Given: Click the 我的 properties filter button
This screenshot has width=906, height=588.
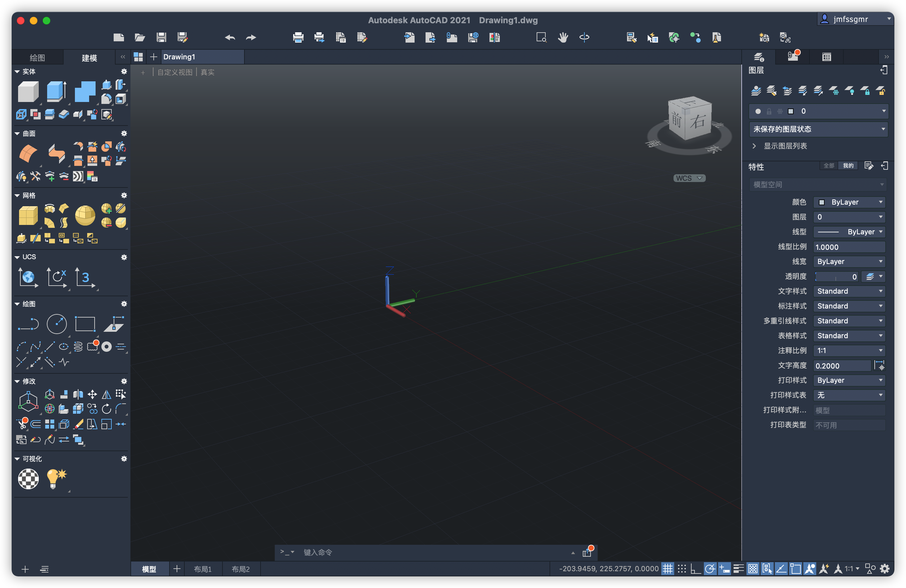Looking at the screenshot, I should (848, 166).
